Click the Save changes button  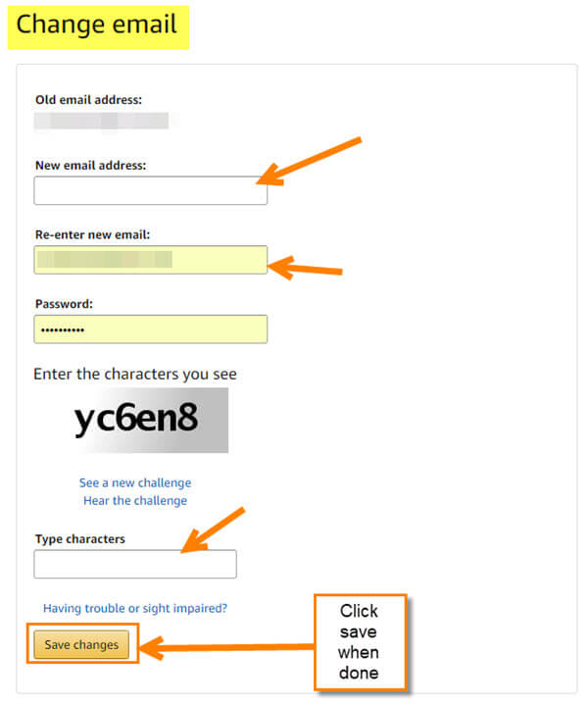click(81, 645)
